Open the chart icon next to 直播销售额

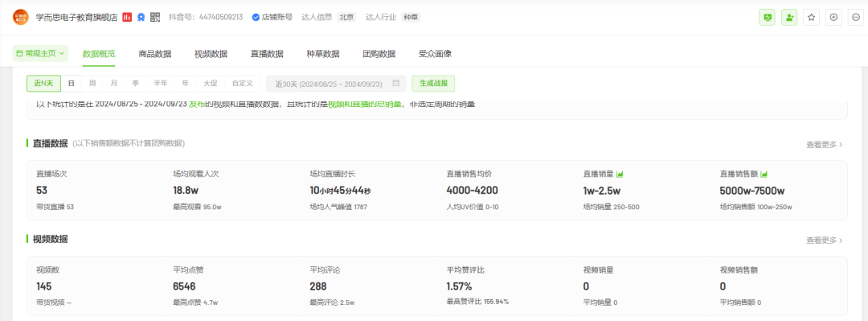pyautogui.click(x=764, y=174)
